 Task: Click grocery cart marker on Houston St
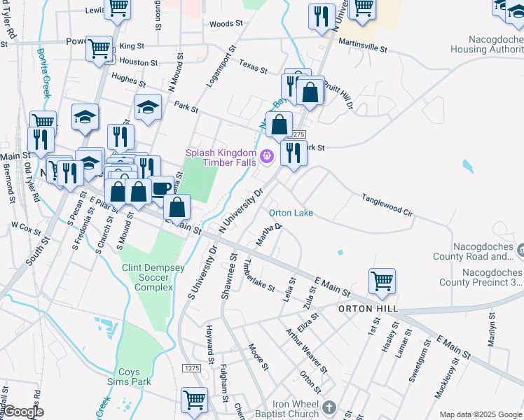pyautogui.click(x=99, y=50)
